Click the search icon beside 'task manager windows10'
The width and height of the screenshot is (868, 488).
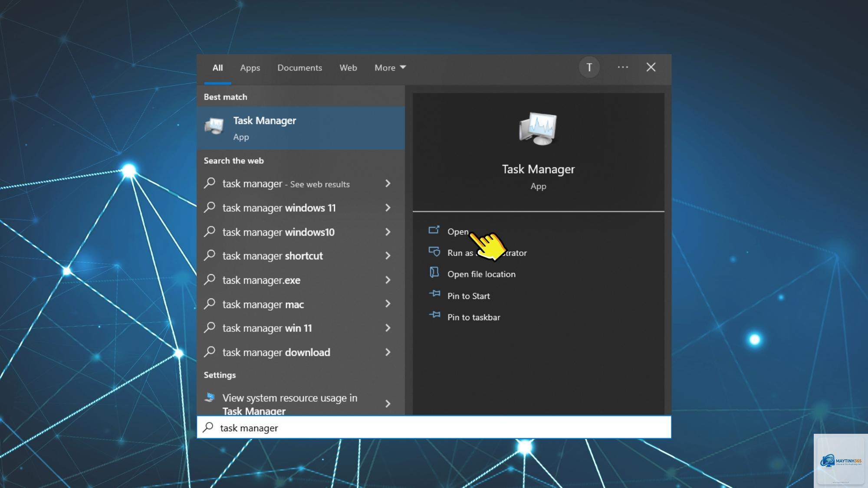210,231
